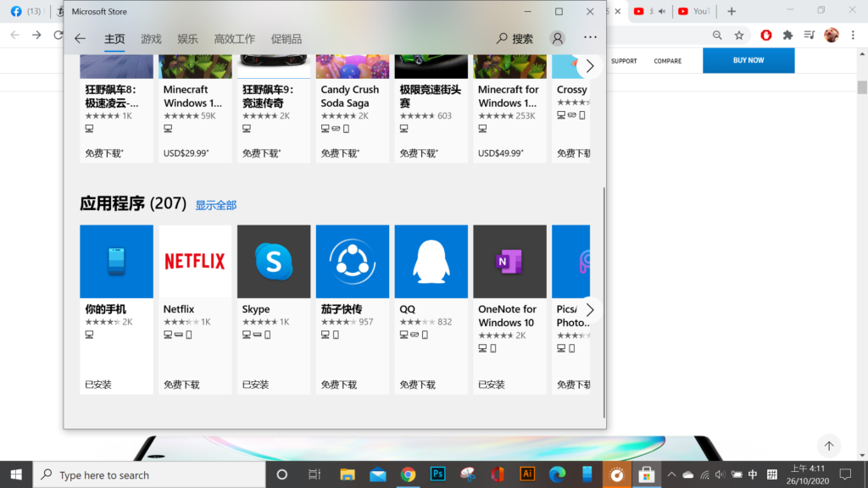Open the volume control in system tray
This screenshot has height=488, width=868.
(x=720, y=474)
